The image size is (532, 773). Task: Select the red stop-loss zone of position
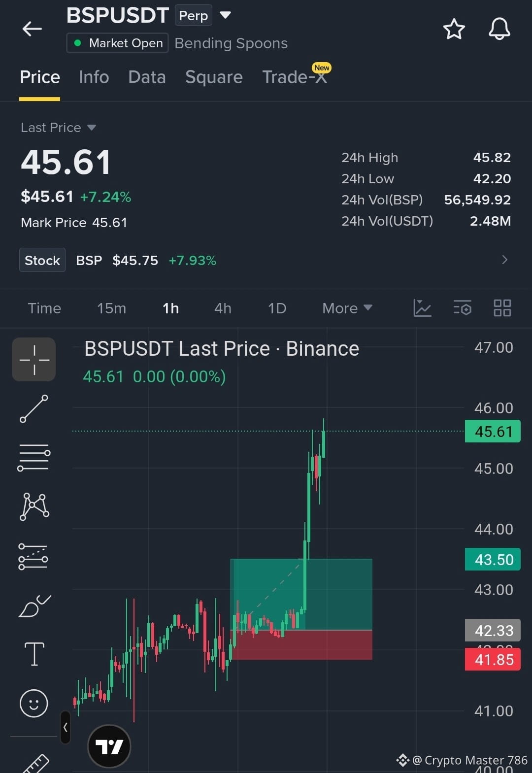click(301, 645)
